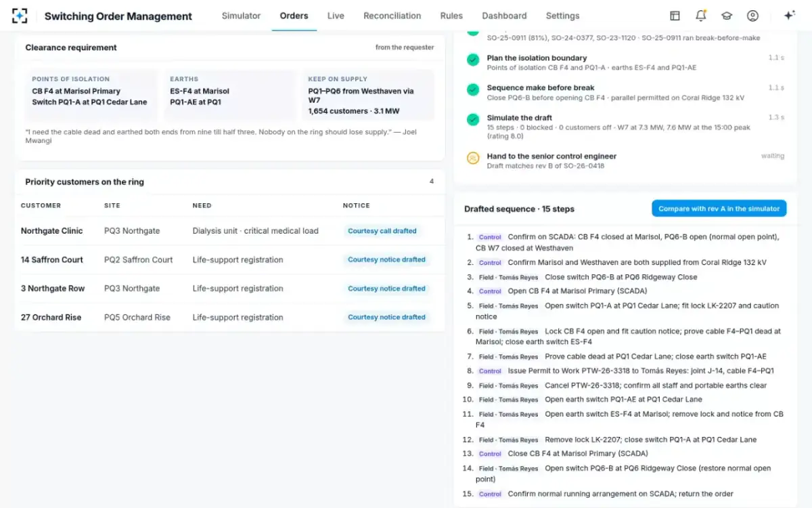Click green check beside Plan the isolation boundary
Screen dimensions: 812x508
pyautogui.click(x=473, y=60)
